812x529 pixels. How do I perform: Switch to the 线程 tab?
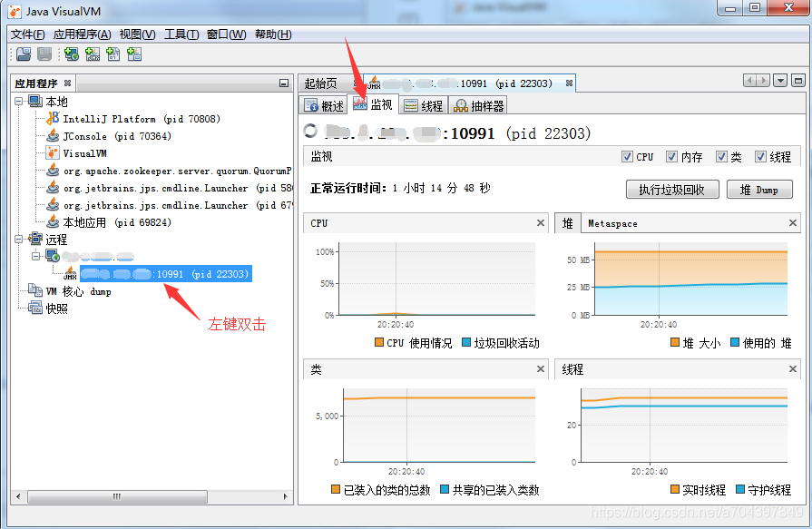424,105
